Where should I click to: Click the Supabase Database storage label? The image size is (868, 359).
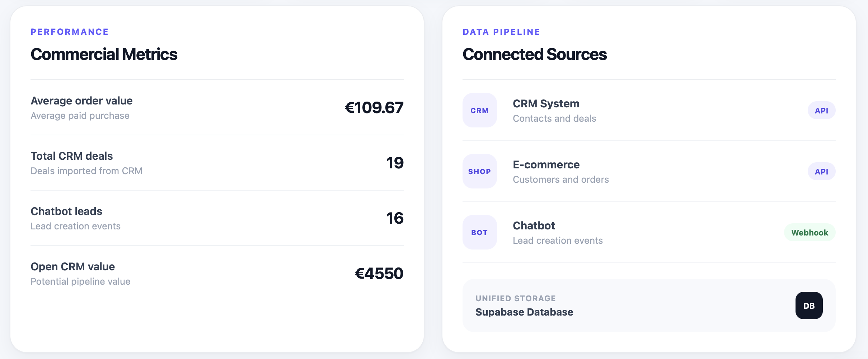point(524,312)
